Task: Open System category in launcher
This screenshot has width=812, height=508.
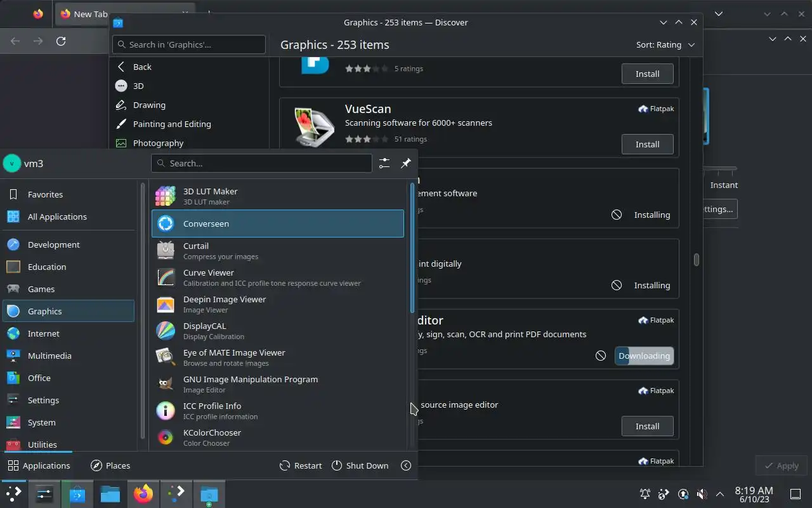Action: pos(69,422)
